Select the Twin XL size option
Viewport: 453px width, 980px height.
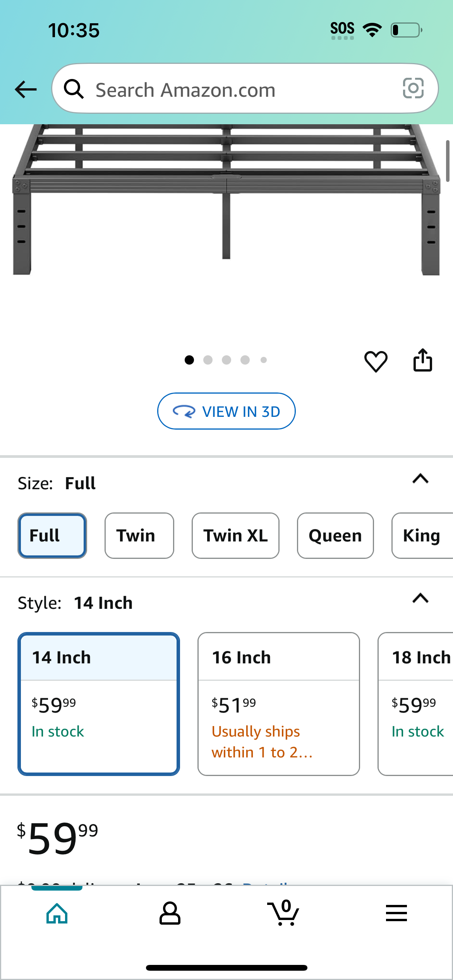235,536
